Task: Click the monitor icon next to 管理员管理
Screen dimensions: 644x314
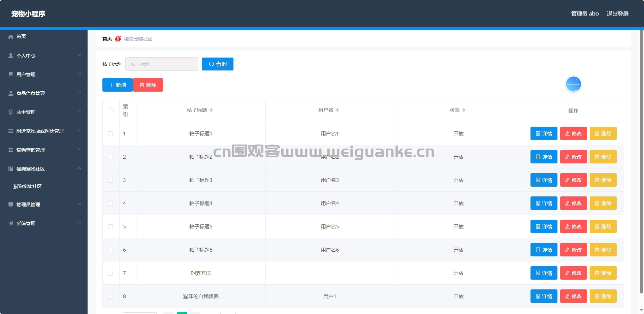Action: (x=11, y=205)
